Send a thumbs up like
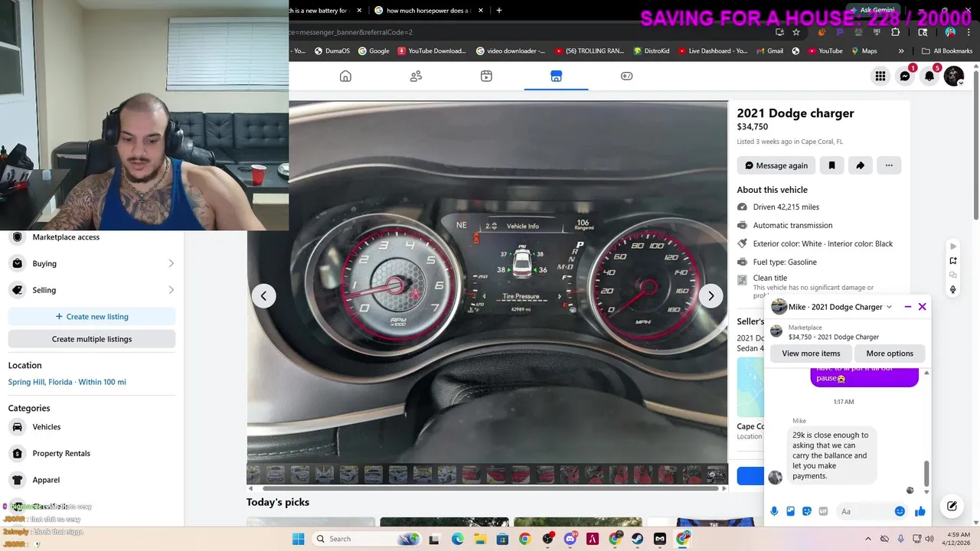Image resolution: width=980 pixels, height=551 pixels. tap(920, 511)
